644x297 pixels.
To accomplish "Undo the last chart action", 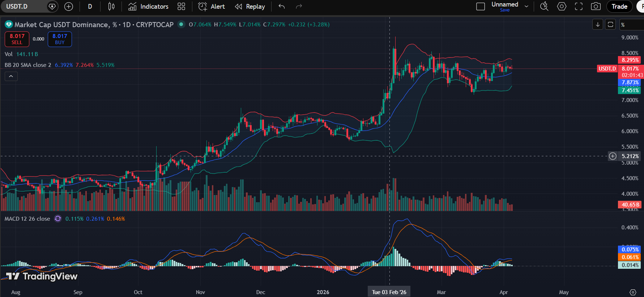I will [x=282, y=7].
